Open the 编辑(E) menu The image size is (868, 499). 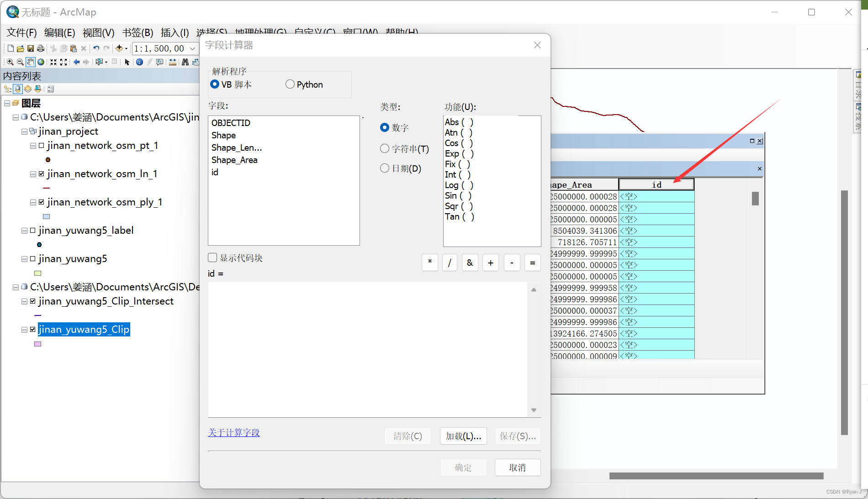(x=60, y=32)
